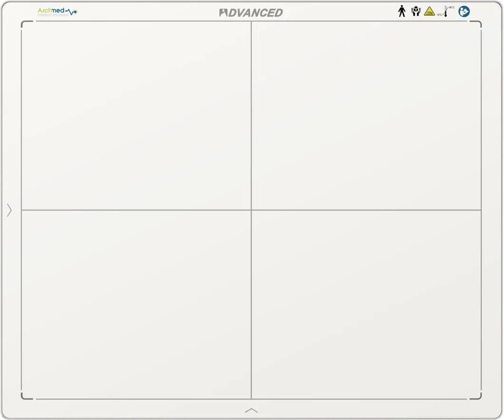504x420 pixels.
Task: Select the lower-right quadrant of the panel
Action: click(366, 304)
